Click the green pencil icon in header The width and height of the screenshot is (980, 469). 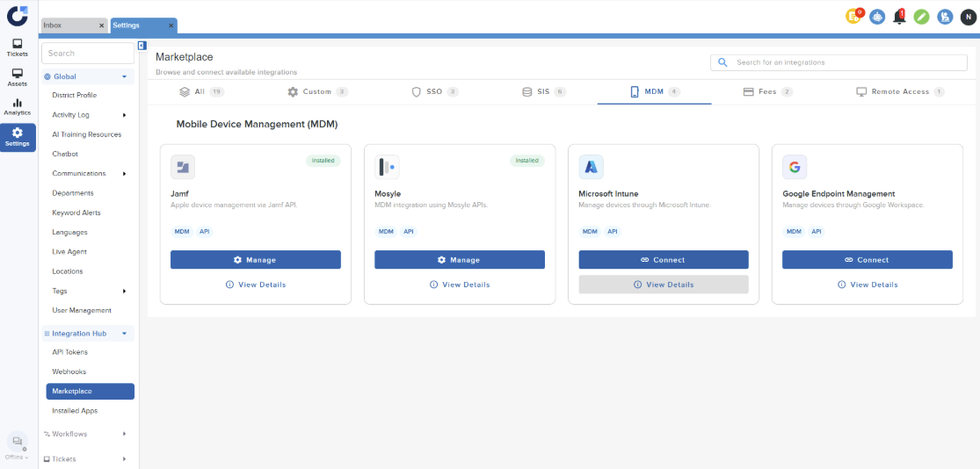(x=921, y=16)
